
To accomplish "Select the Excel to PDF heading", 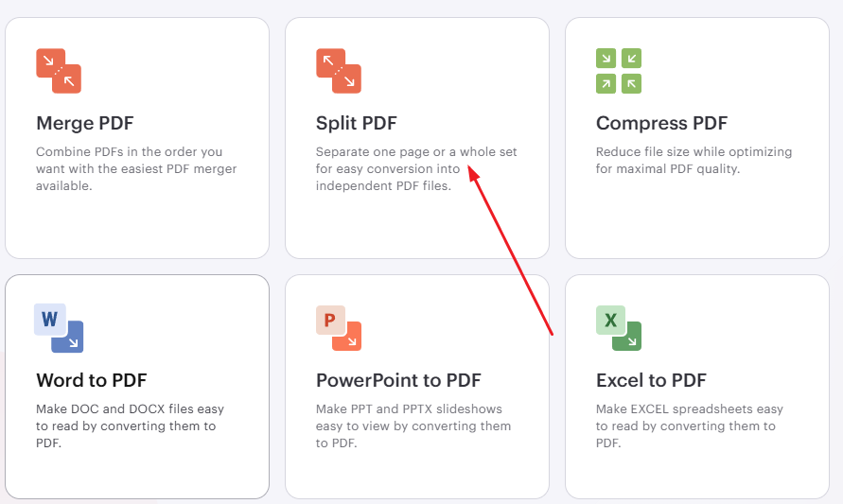I will click(651, 381).
